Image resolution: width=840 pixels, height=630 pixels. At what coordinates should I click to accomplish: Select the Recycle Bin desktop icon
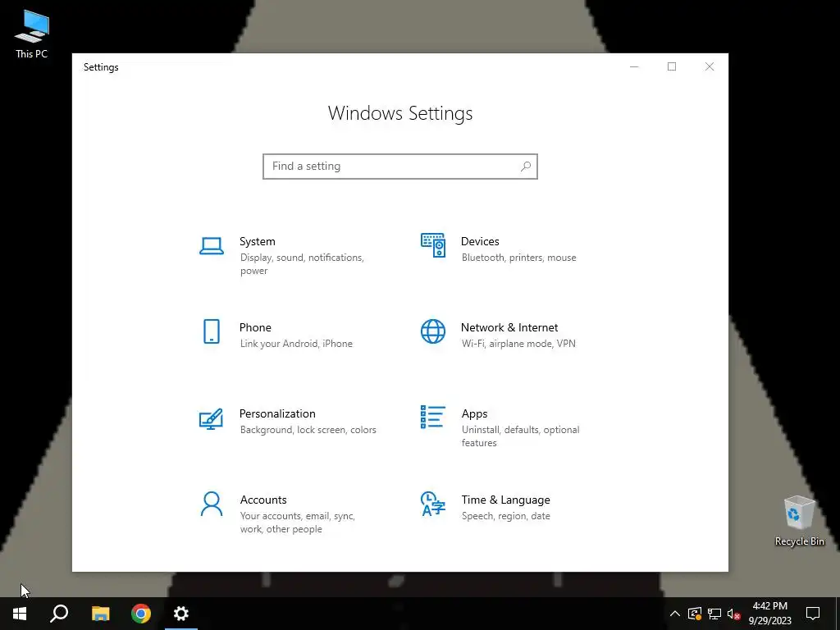[x=799, y=521]
